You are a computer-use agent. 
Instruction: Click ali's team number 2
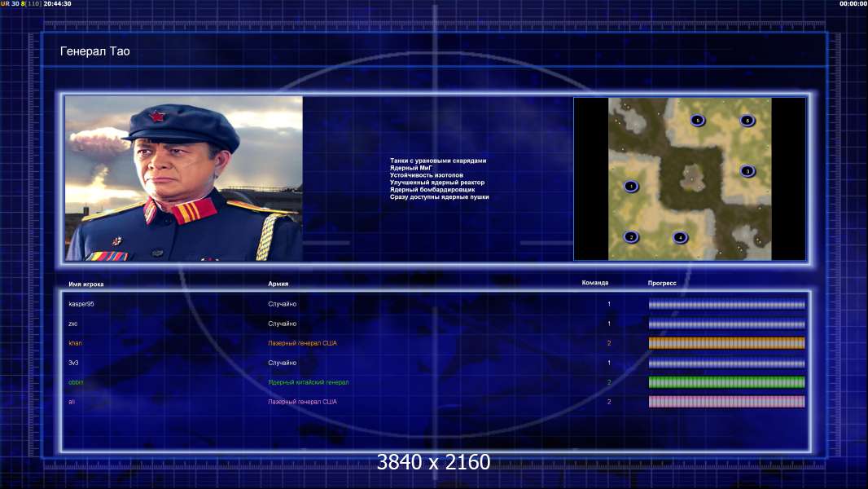[609, 402]
